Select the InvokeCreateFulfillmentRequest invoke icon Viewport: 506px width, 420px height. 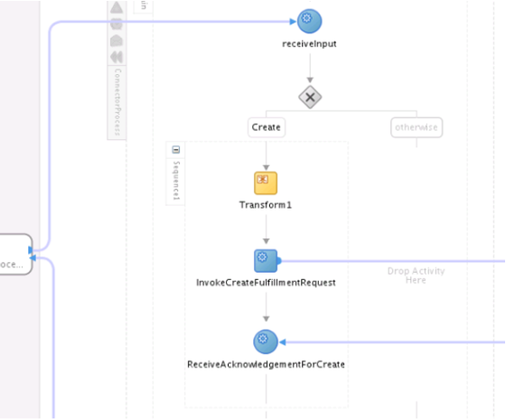266,261
